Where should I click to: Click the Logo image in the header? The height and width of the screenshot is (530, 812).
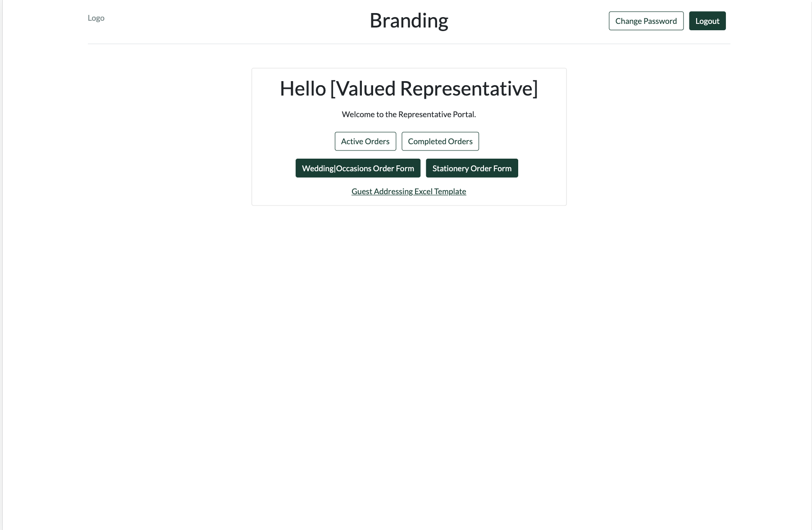[x=96, y=18]
